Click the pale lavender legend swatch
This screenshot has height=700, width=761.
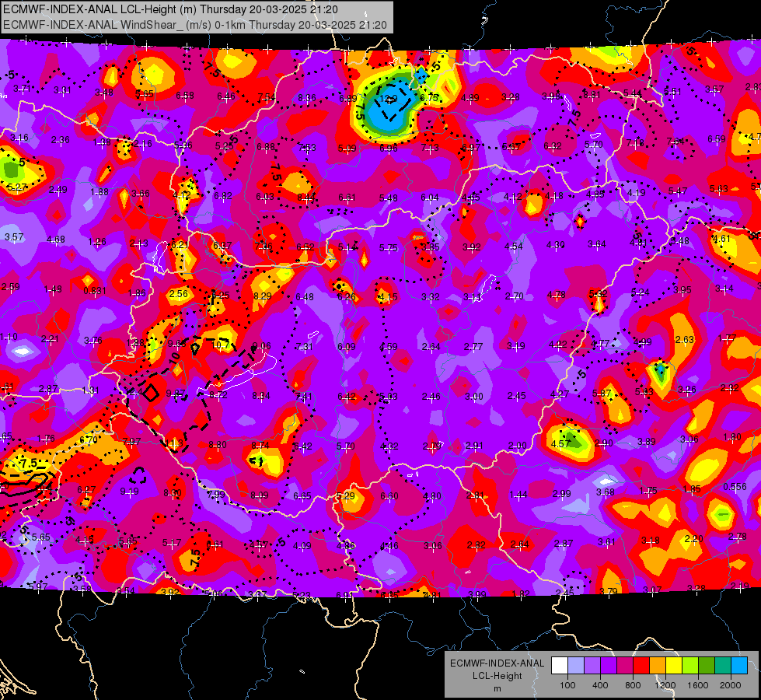[576, 666]
